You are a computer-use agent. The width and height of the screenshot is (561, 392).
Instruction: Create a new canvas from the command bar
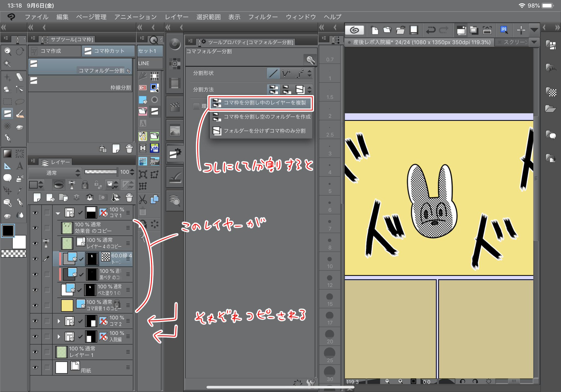pyautogui.click(x=374, y=30)
